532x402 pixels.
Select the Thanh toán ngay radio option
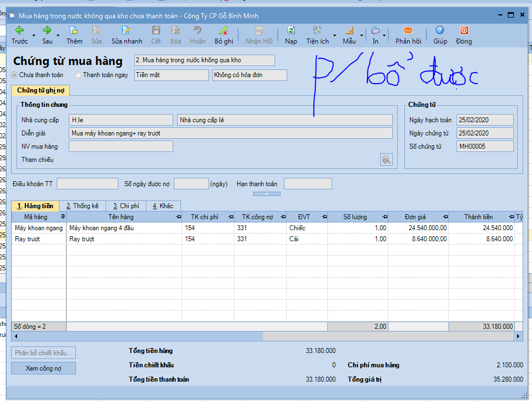pyautogui.click(x=79, y=75)
